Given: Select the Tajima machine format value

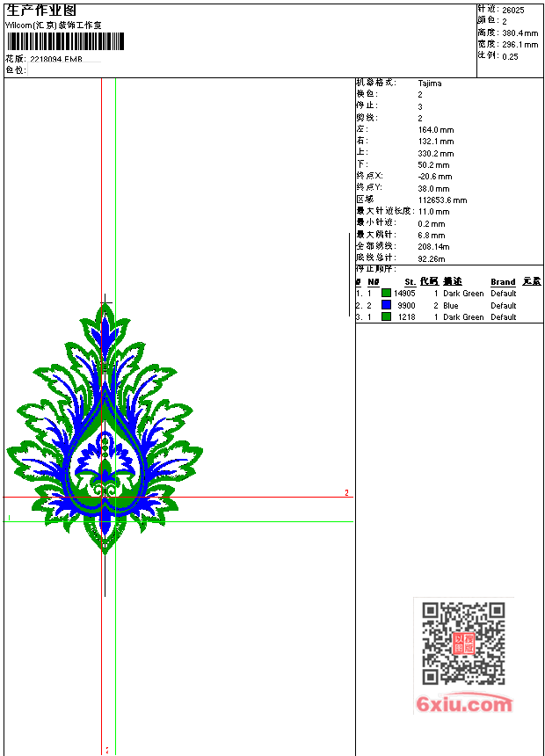Looking at the screenshot, I should point(430,83).
